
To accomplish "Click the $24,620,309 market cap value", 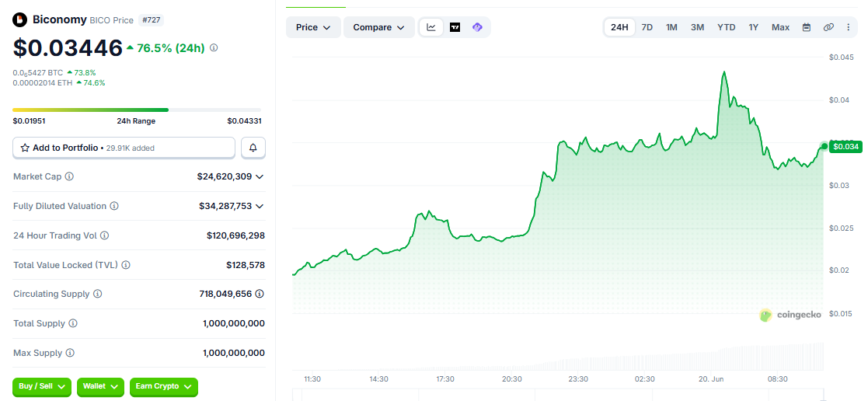I will click(x=225, y=176).
